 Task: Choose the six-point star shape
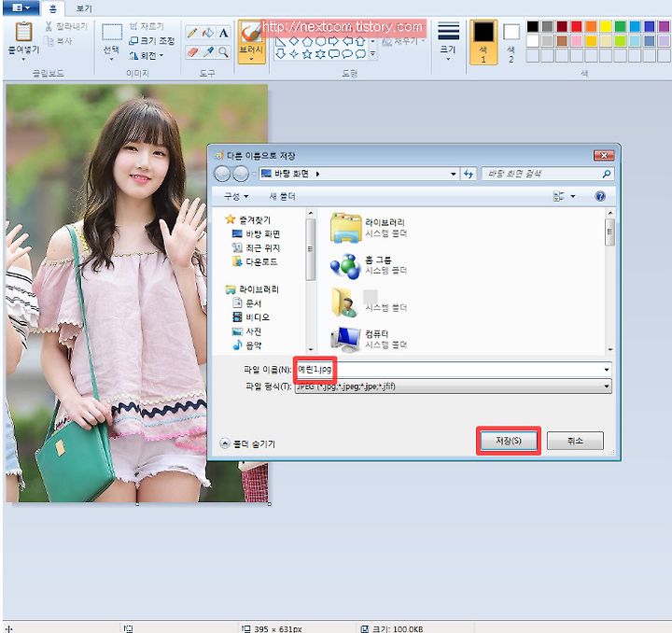320,53
